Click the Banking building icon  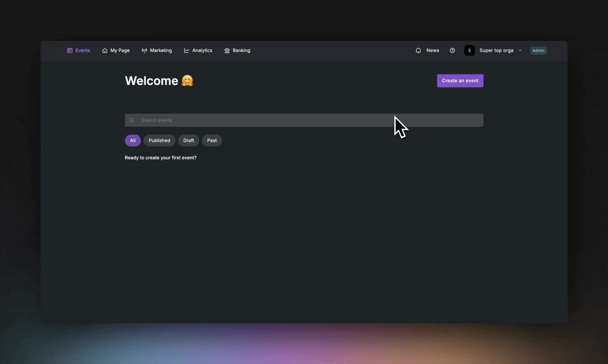[227, 51]
